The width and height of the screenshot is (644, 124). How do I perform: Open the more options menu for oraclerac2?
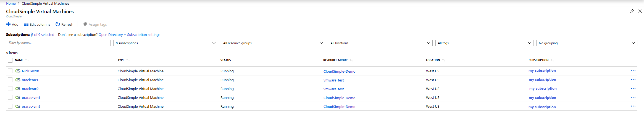coord(633,89)
